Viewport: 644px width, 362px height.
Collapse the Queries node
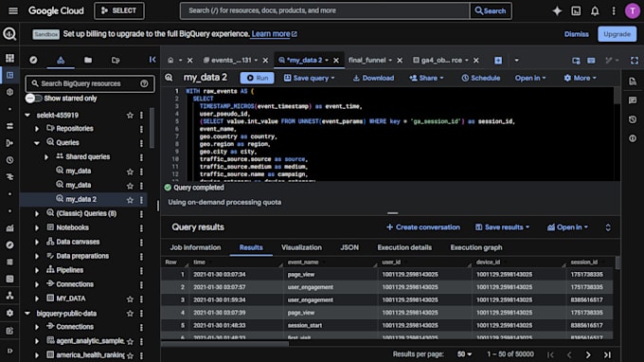point(37,143)
